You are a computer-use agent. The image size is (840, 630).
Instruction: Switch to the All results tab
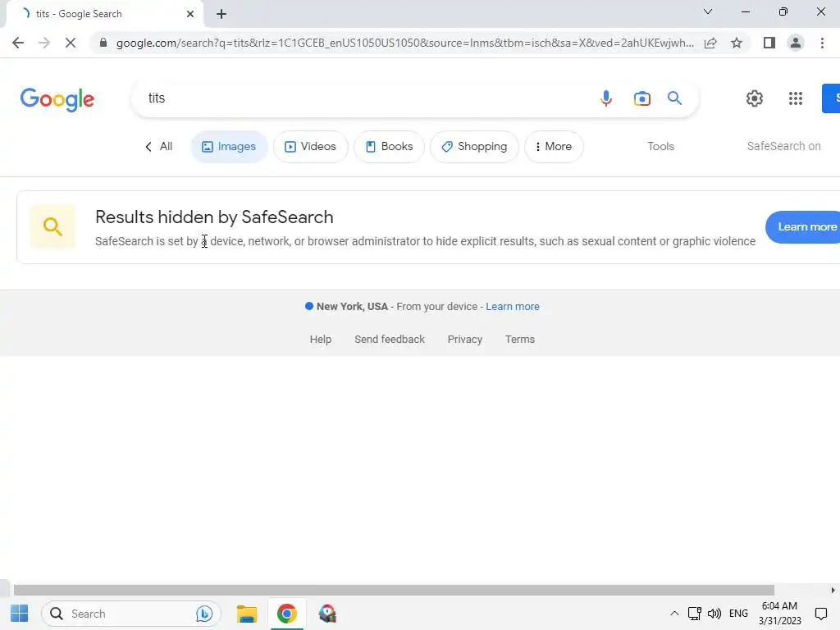coord(159,146)
